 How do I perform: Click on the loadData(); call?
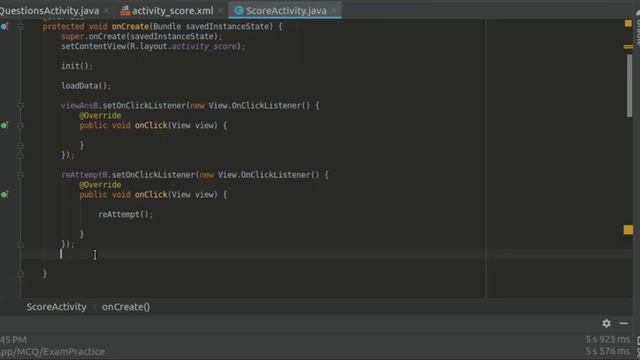pyautogui.click(x=86, y=86)
